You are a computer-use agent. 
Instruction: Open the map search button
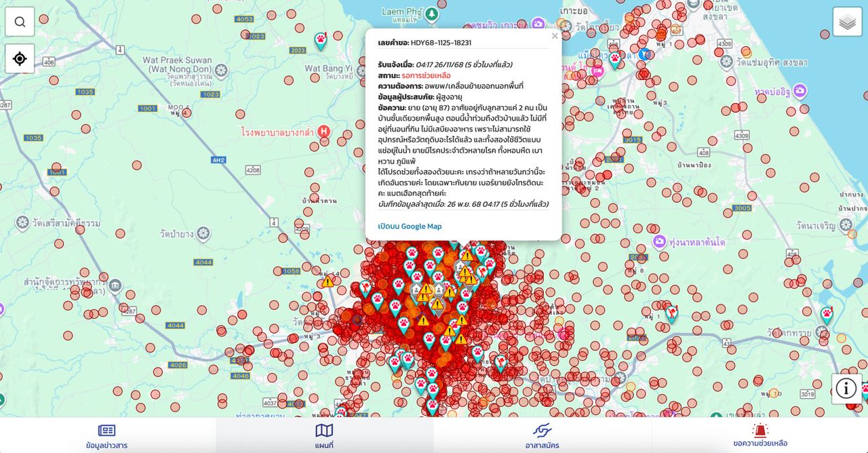20,22
